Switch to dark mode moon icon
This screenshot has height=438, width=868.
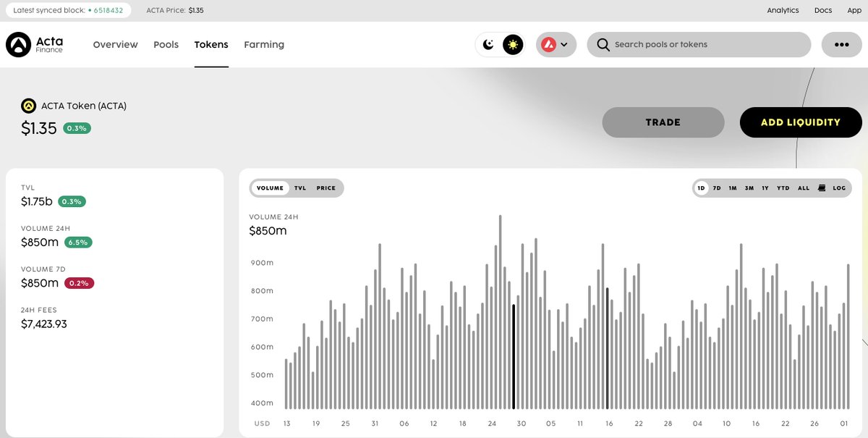[x=488, y=45]
